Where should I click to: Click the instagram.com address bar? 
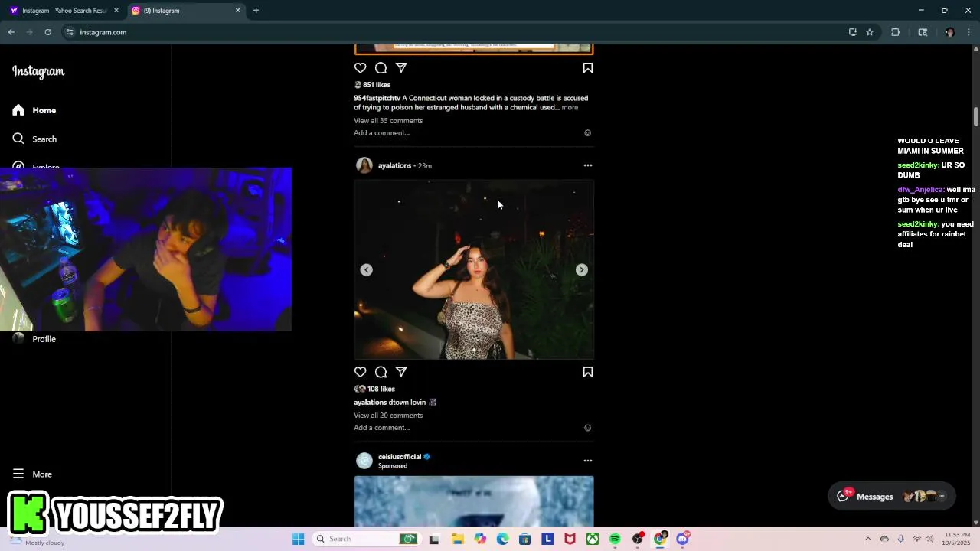point(452,32)
